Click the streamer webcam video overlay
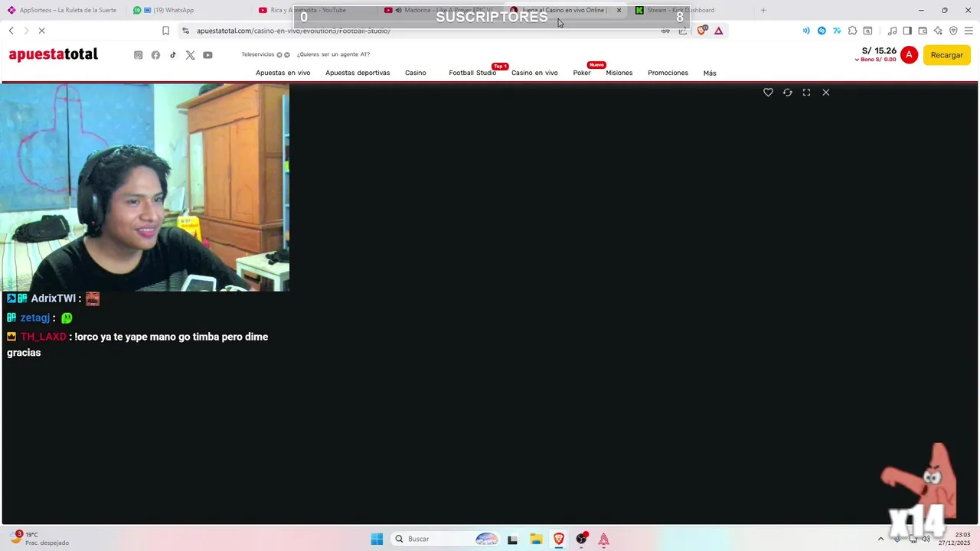The width and height of the screenshot is (980, 551). tap(145, 187)
